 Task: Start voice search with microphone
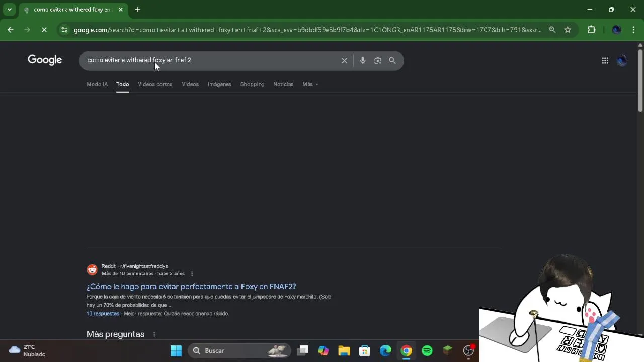[x=363, y=61]
